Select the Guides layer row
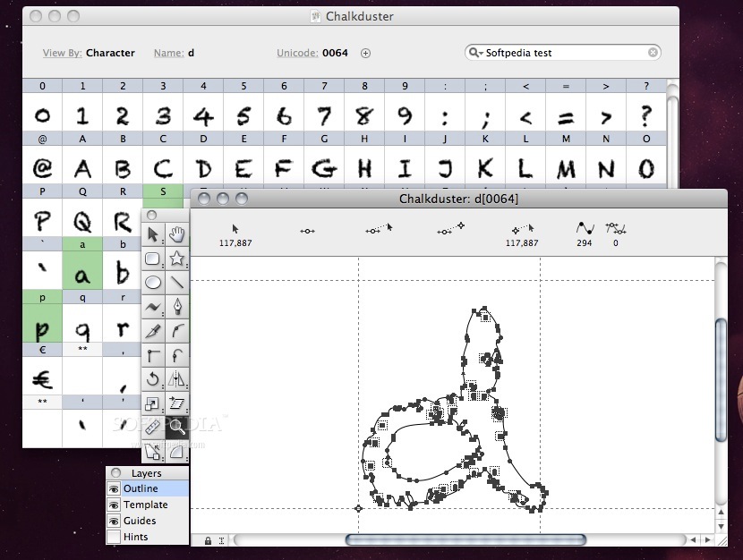This screenshot has width=743, height=560. [148, 521]
